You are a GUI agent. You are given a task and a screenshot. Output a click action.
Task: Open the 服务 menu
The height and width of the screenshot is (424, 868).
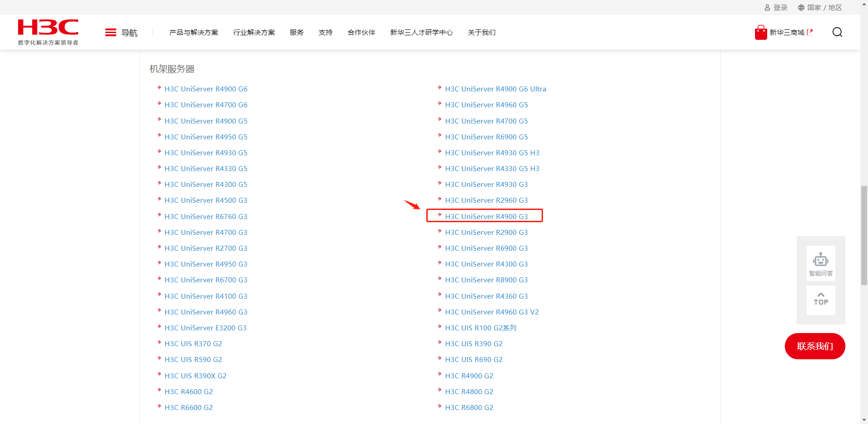point(297,33)
